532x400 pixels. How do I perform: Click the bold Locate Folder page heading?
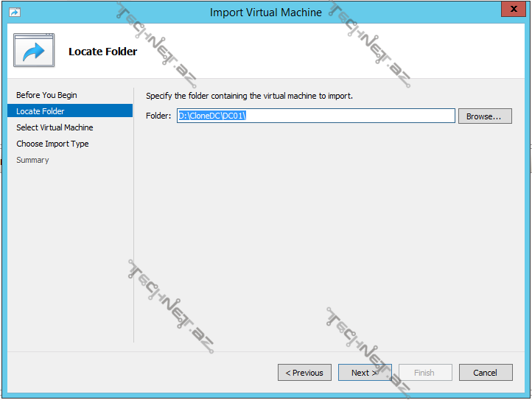tap(102, 52)
